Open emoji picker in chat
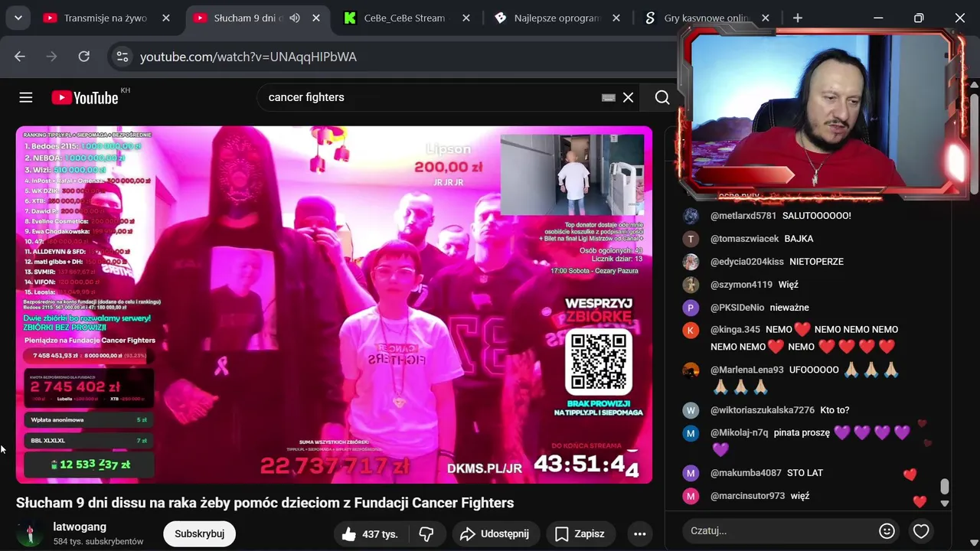The image size is (980, 551). 887,530
